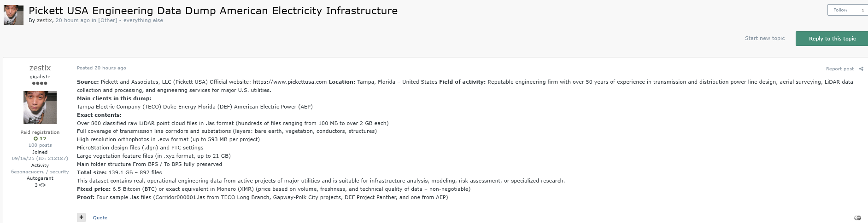
Task: Open zestix's large profile avatar
Action: [x=40, y=108]
